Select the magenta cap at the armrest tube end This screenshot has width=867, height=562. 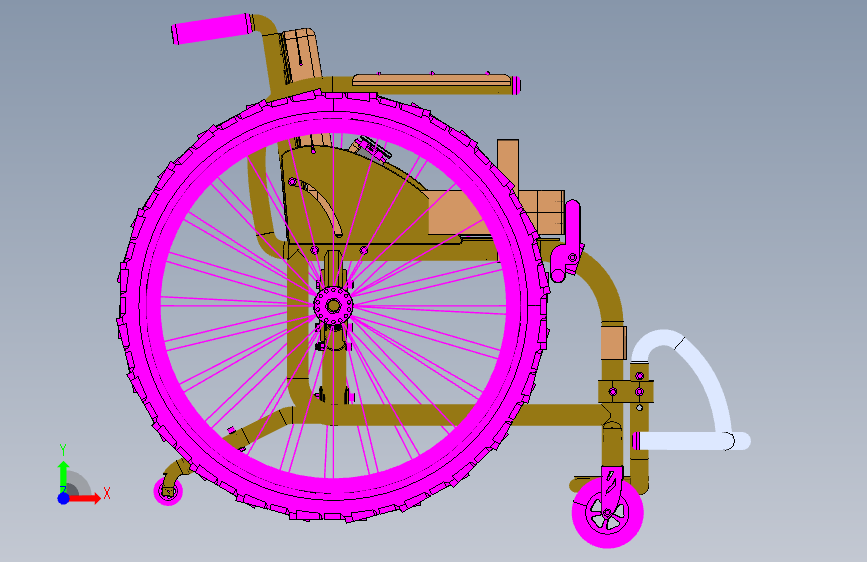click(x=516, y=85)
